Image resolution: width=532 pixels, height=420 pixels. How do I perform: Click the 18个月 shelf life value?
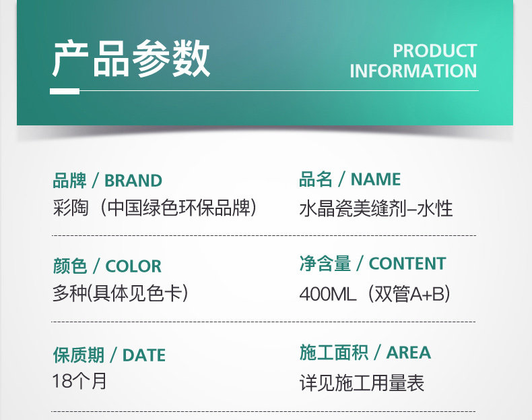(x=79, y=381)
